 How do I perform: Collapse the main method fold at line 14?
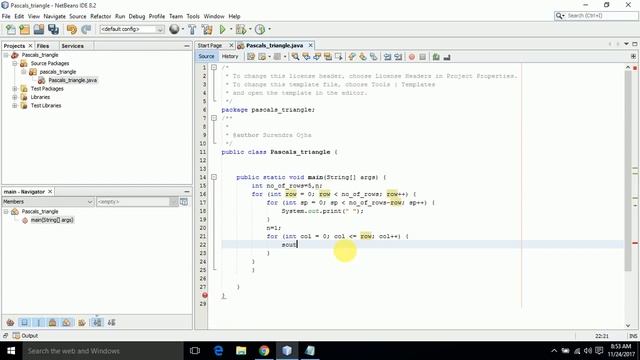coord(214,177)
